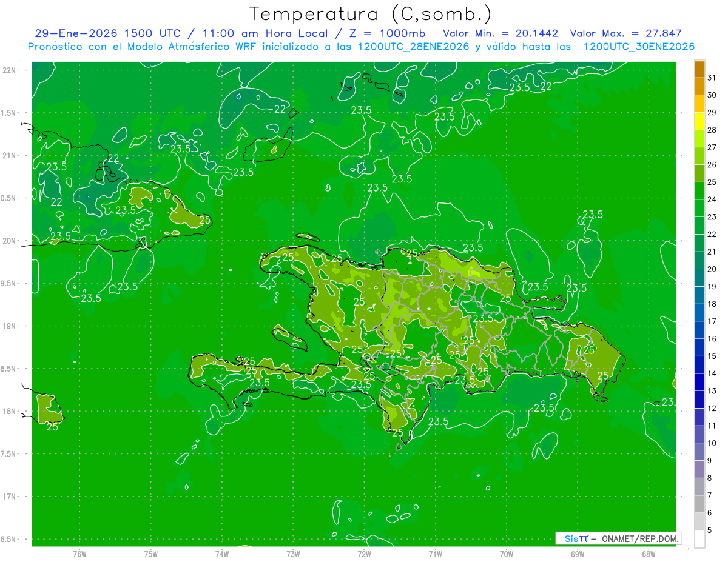Click the 72W longitude axis label
The height and width of the screenshot is (562, 728).
click(364, 554)
